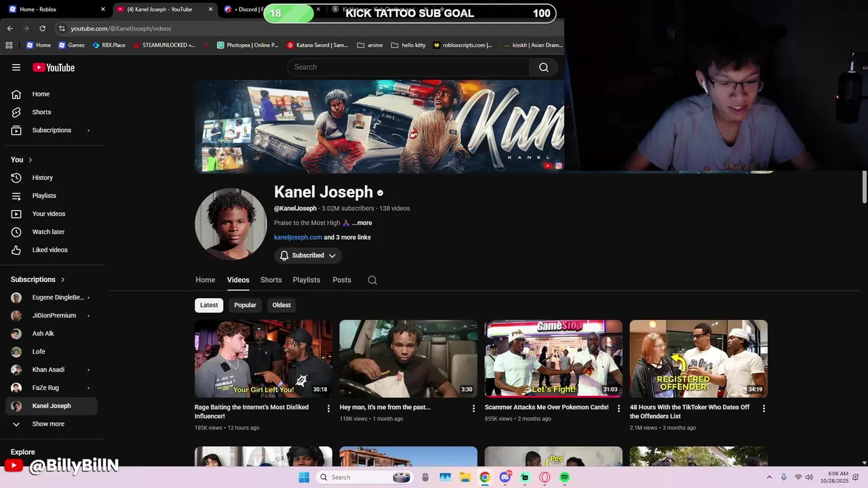Open the anime bookmarks folder

coord(370,45)
